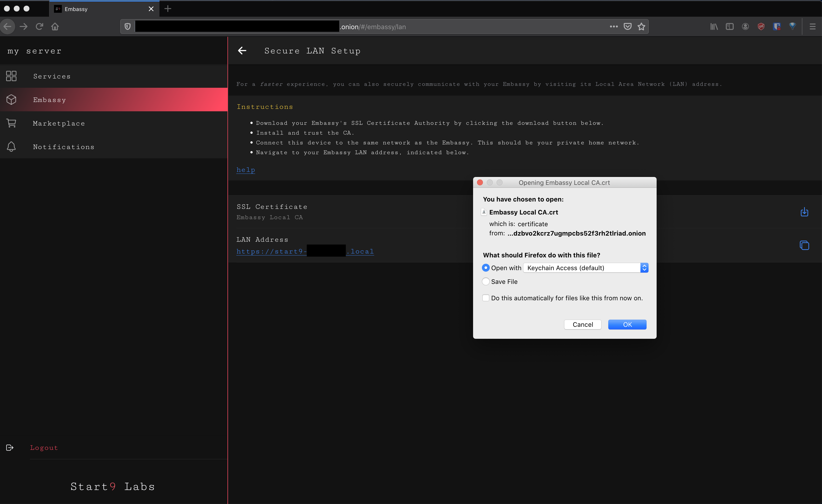The height and width of the screenshot is (504, 822).
Task: Open page actions three-dots menu in URL bar
Action: pos(613,27)
